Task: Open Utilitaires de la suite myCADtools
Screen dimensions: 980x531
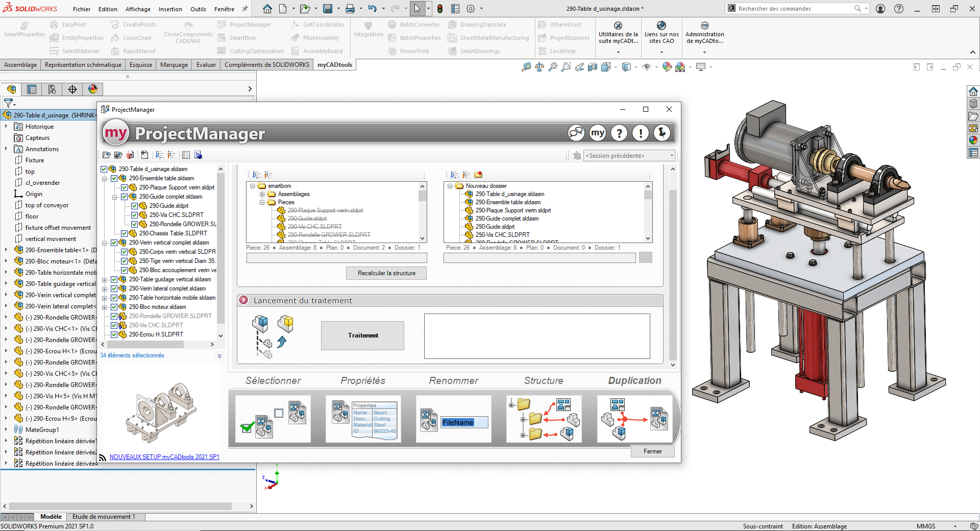Action: tap(618, 34)
